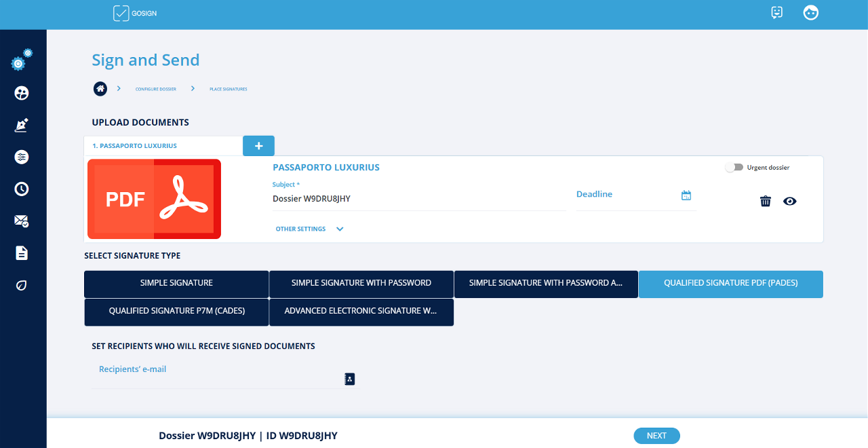Preview the document with the eye icon
868x448 pixels.
(789, 201)
